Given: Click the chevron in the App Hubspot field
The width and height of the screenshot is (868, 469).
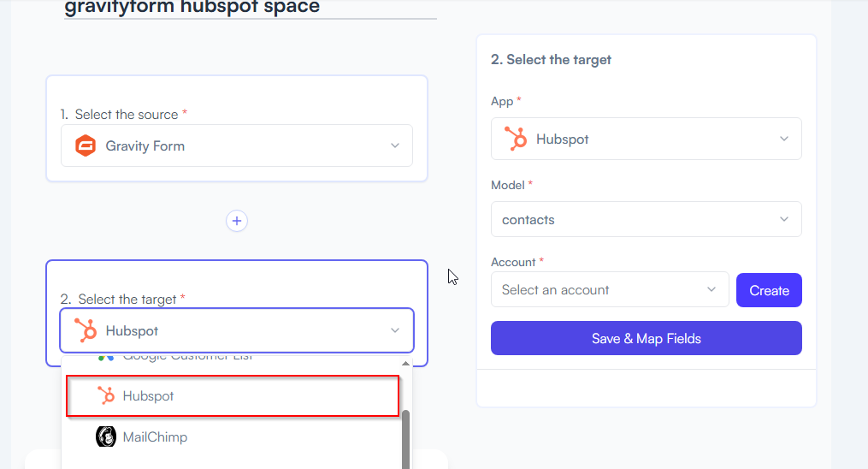Looking at the screenshot, I should tap(784, 139).
